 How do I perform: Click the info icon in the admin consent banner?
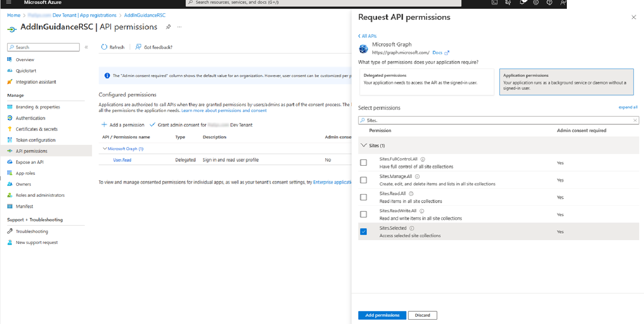107,75
